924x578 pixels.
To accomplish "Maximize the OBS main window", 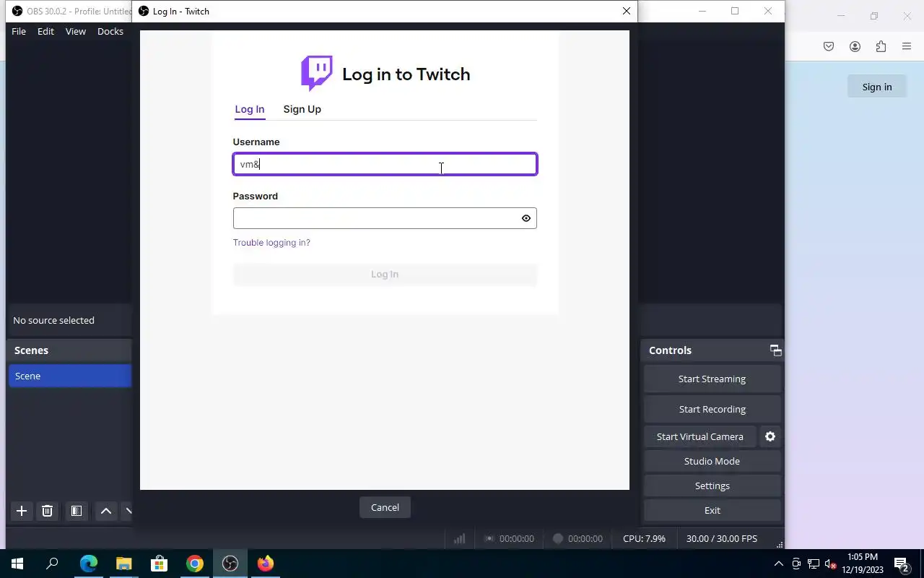I will (735, 11).
